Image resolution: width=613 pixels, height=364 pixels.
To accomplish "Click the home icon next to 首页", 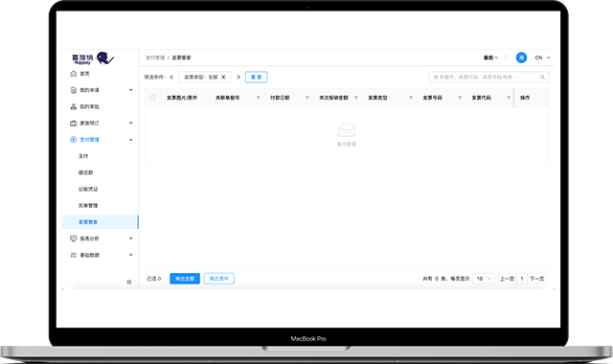I will (x=73, y=74).
